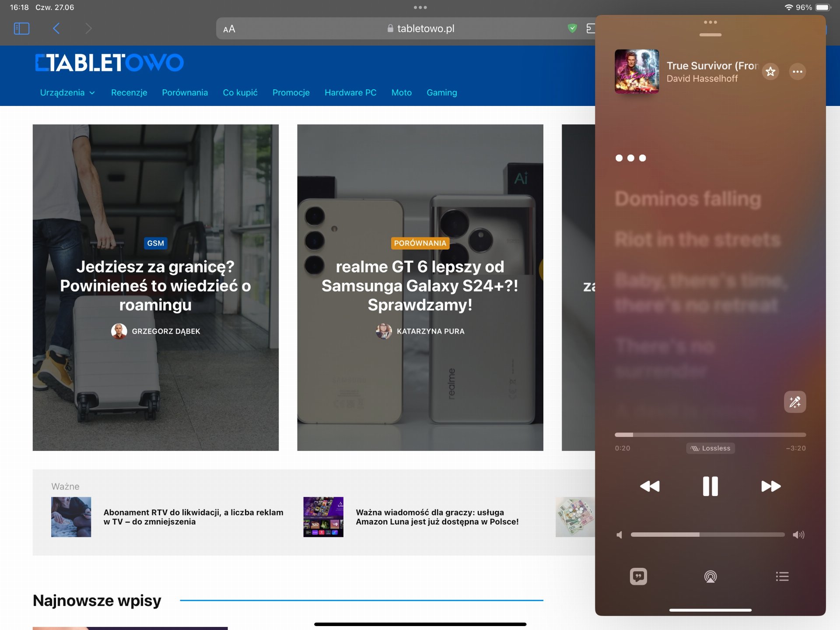Tap the high volume speaker icon
840x630 pixels.
798,535
